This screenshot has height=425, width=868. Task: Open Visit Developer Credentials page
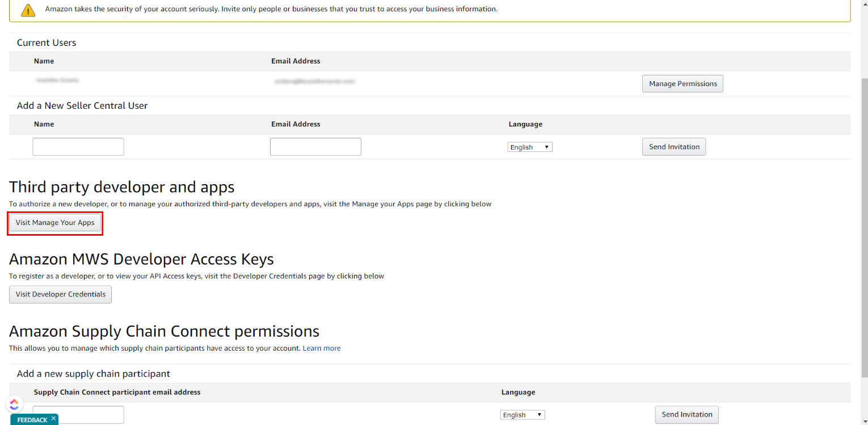coord(60,295)
